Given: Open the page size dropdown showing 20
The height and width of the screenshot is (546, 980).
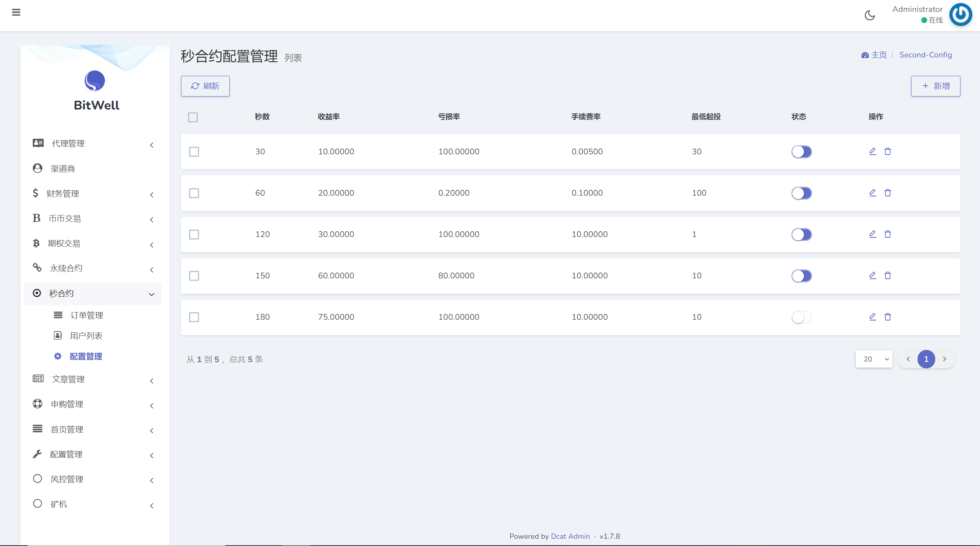Looking at the screenshot, I should (874, 359).
